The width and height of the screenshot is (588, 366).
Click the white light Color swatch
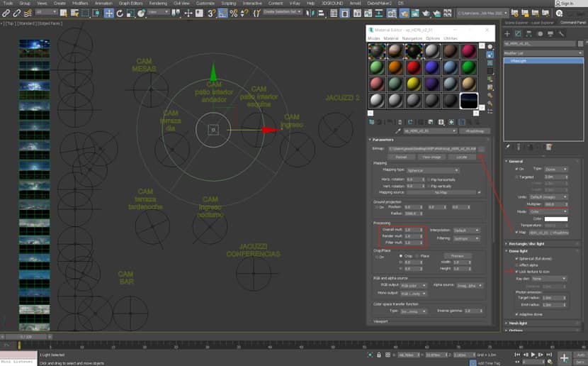coord(555,219)
